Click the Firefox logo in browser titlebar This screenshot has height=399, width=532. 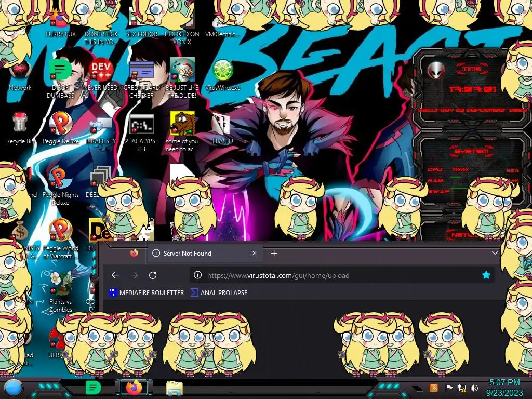click(134, 253)
